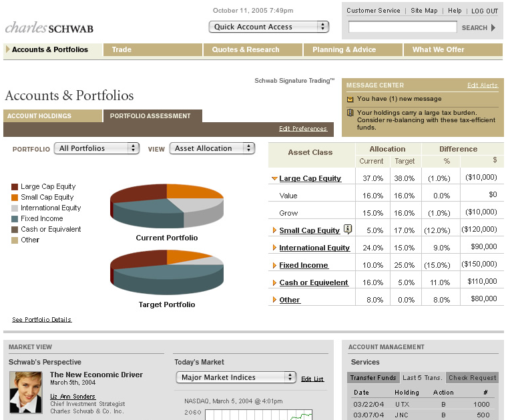Click the tax burden alert icon

coord(350,113)
